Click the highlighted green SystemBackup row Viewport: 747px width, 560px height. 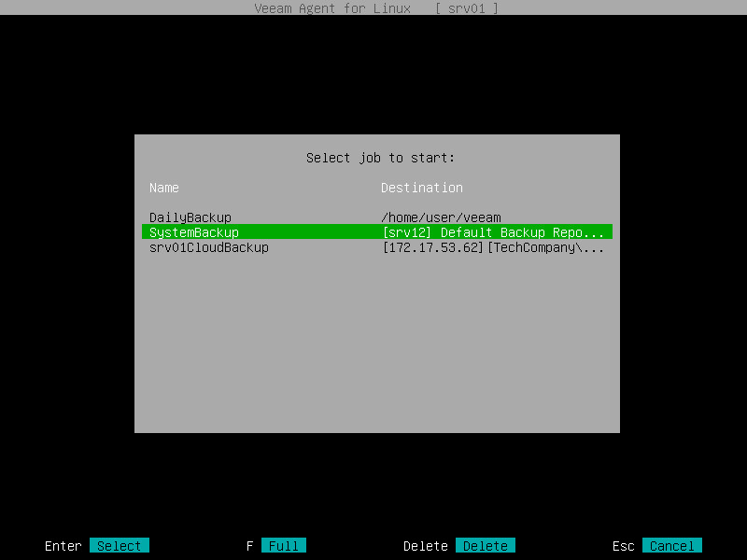pos(373,231)
